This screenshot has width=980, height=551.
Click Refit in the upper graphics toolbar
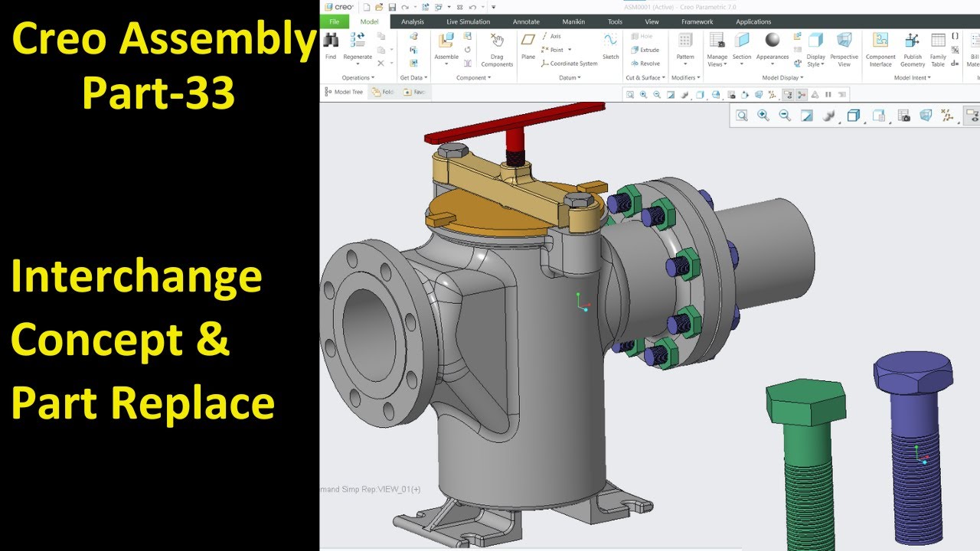click(630, 95)
